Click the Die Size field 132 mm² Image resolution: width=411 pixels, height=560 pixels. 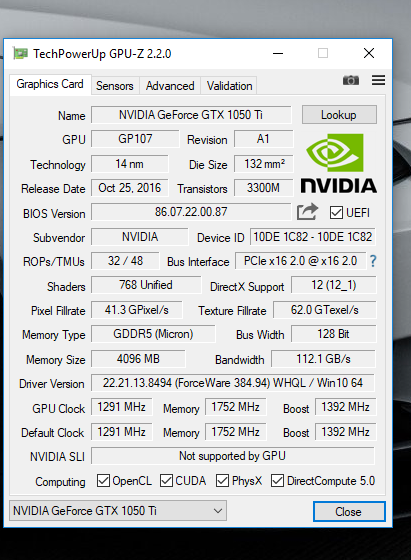[264, 164]
